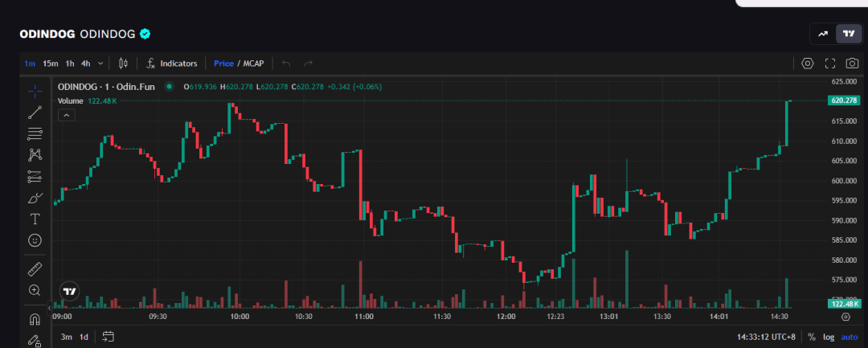Screen dimensions: 868x348
Task: Enter fullscreen chart mode
Action: click(829, 63)
